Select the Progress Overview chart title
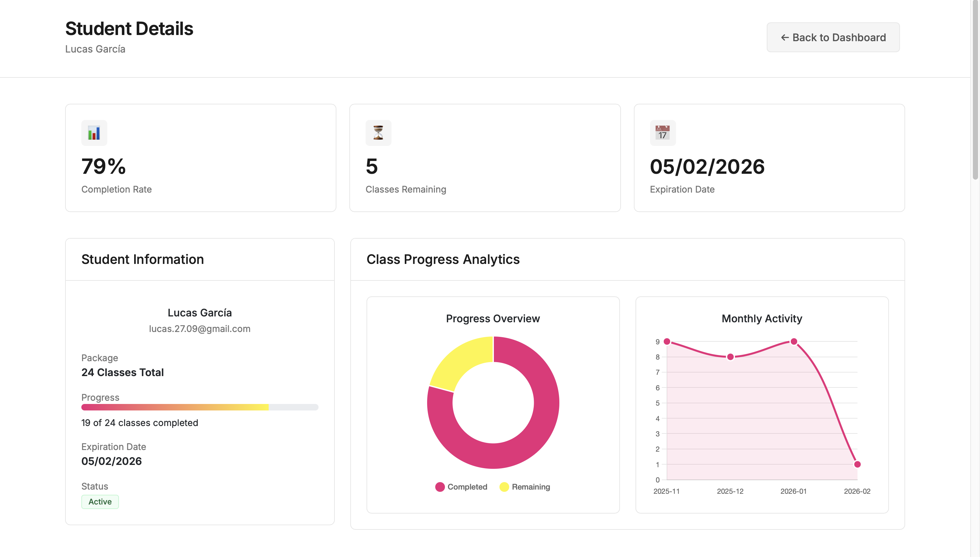The width and height of the screenshot is (980, 557). 493,318
